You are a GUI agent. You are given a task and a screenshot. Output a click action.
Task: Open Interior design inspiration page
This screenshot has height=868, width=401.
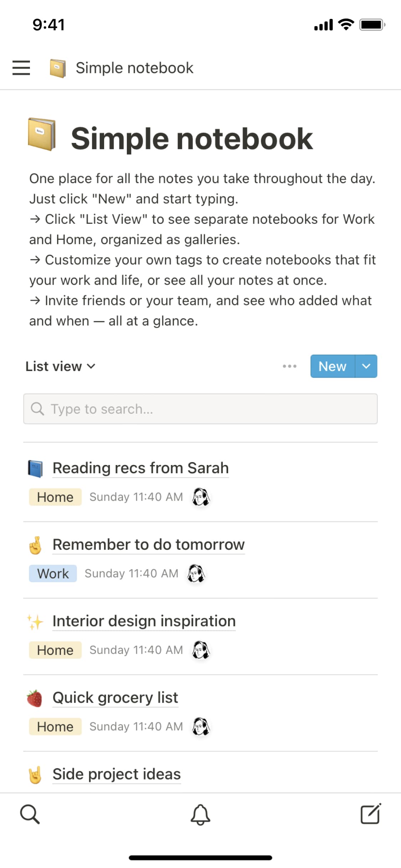click(144, 621)
